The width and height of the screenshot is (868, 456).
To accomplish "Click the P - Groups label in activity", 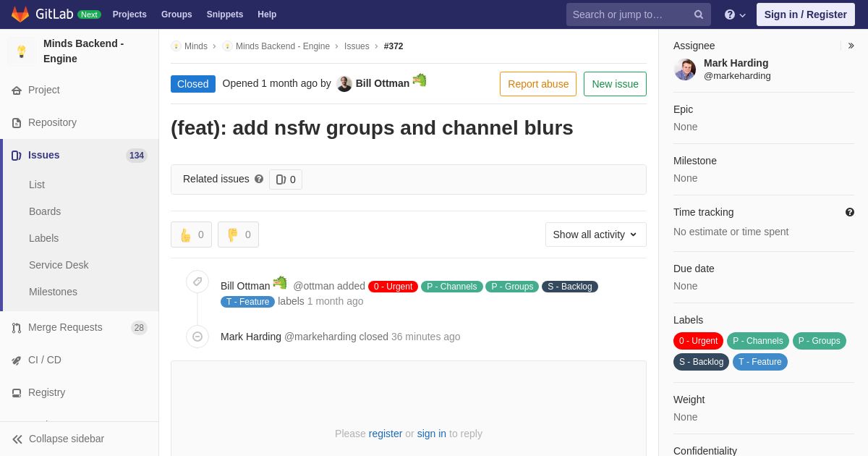I will coord(512,287).
